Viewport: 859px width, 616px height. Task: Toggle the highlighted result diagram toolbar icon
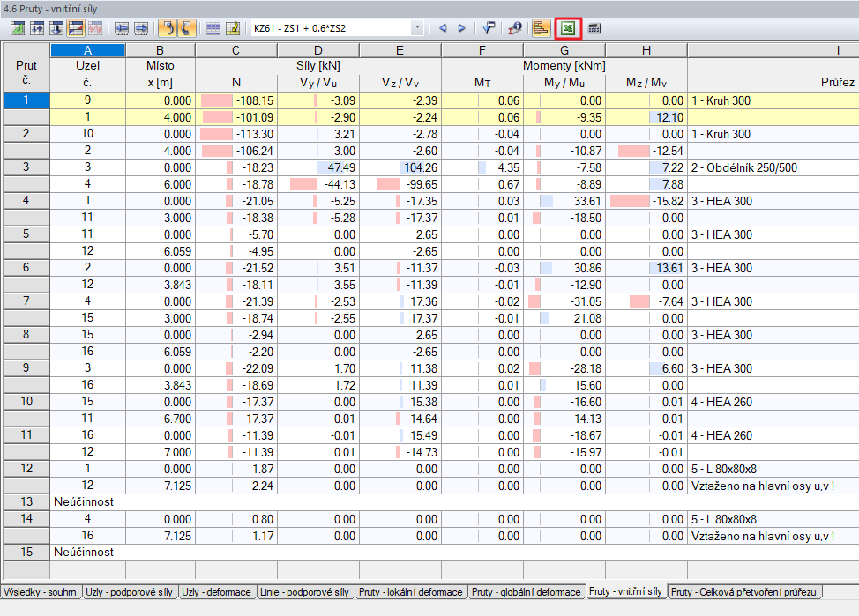(75, 28)
